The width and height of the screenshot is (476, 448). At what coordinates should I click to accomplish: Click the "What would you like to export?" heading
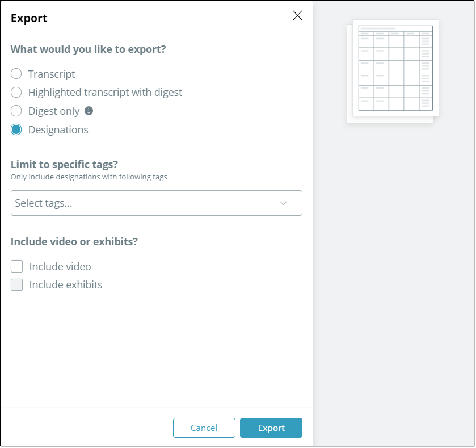coord(88,49)
